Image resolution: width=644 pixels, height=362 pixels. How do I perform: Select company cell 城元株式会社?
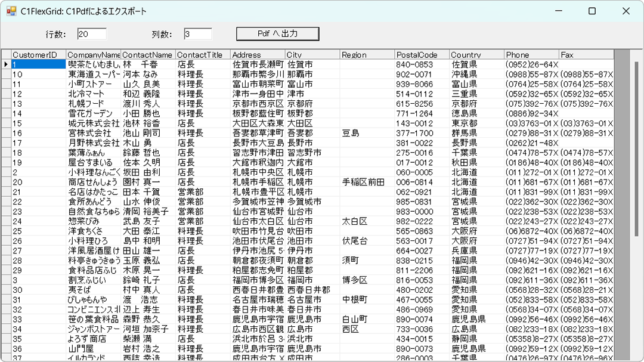tap(93, 123)
